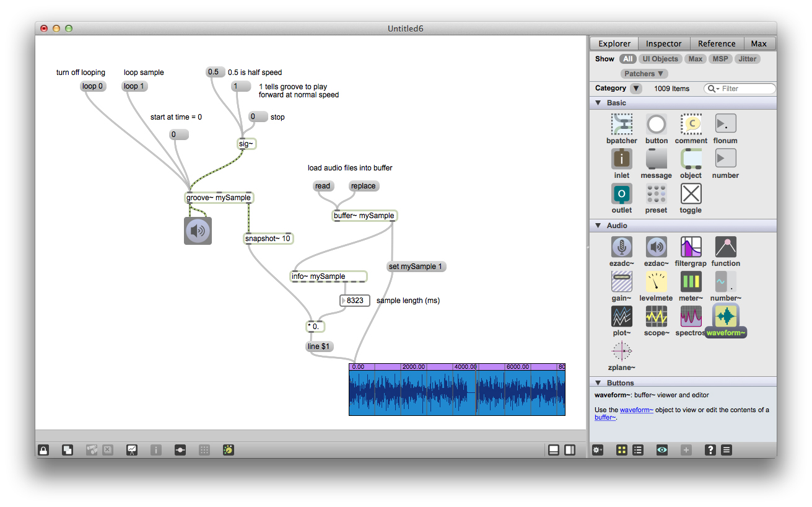Image resolution: width=812 pixels, height=507 pixels.
Task: Expand the Buttons section
Action: pyautogui.click(x=598, y=383)
